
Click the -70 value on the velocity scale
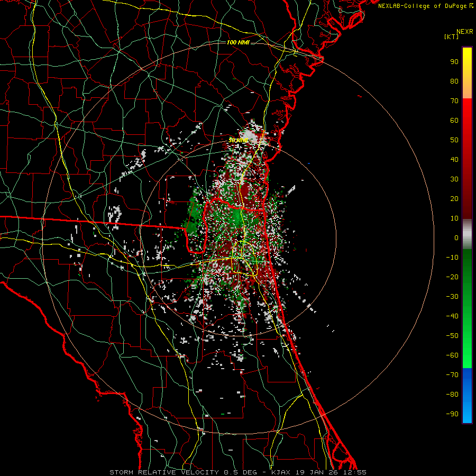point(452,375)
